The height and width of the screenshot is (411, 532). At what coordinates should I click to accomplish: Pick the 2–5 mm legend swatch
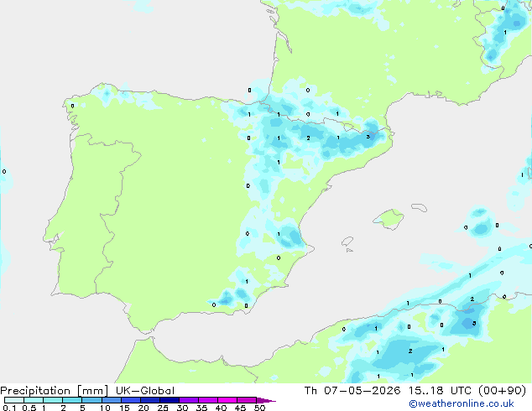pyautogui.click(x=72, y=400)
